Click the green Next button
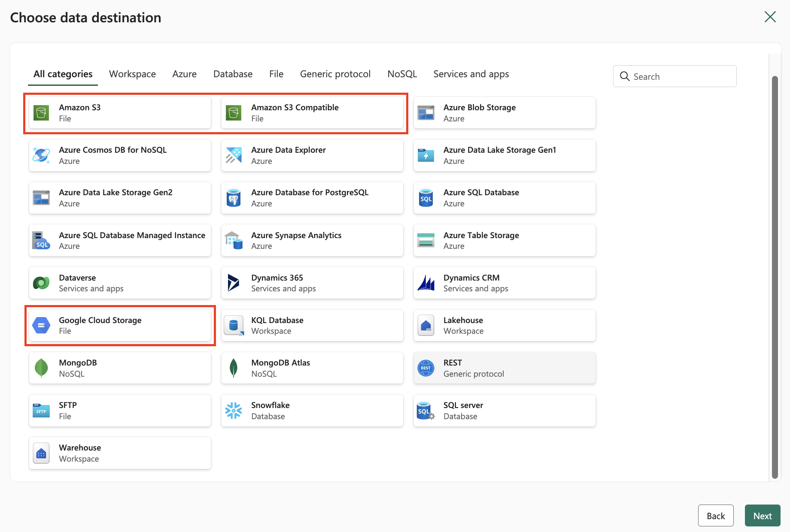Image resolution: width=790 pixels, height=532 pixels. coord(763,516)
